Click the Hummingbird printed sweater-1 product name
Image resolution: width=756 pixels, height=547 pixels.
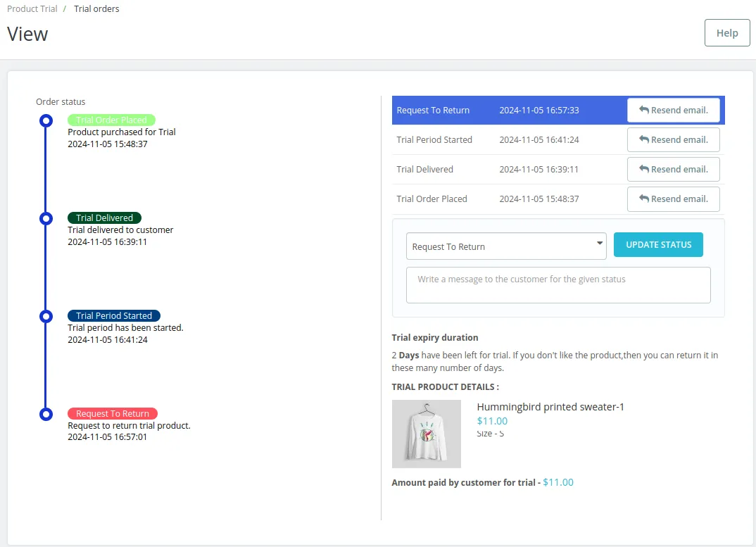pos(550,407)
